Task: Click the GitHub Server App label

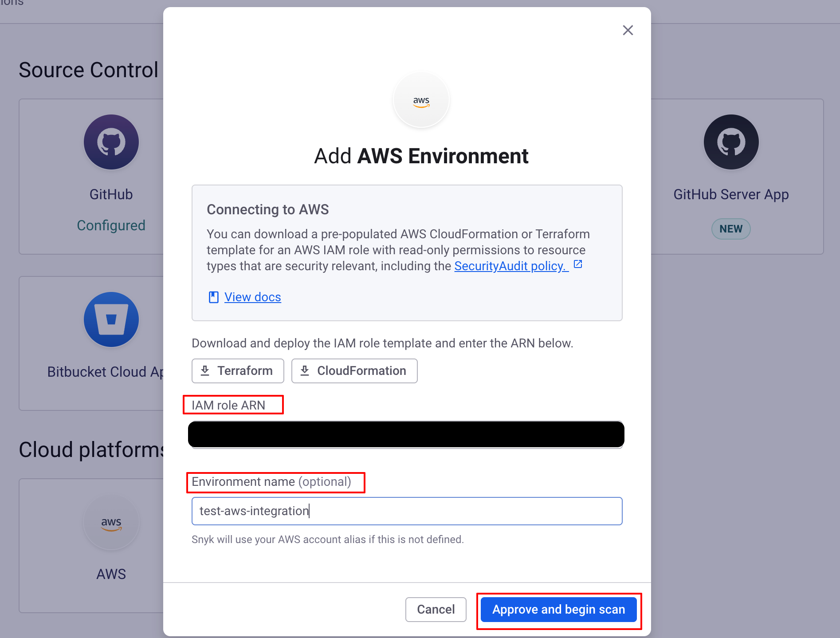Action: pos(731,194)
